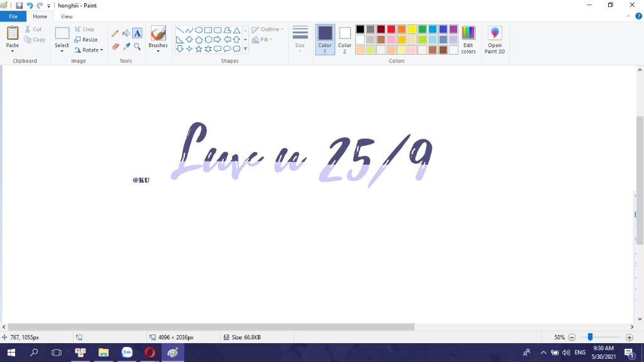
Task: Choose the Right arrow shape
Action: (x=217, y=40)
